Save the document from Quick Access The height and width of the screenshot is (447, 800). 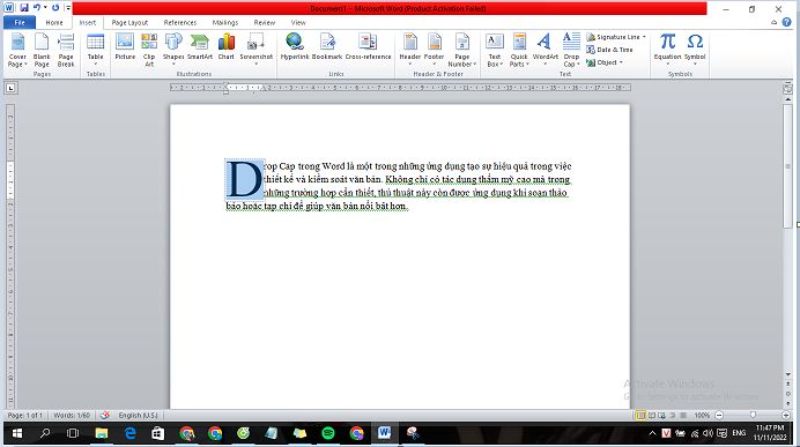pos(24,8)
